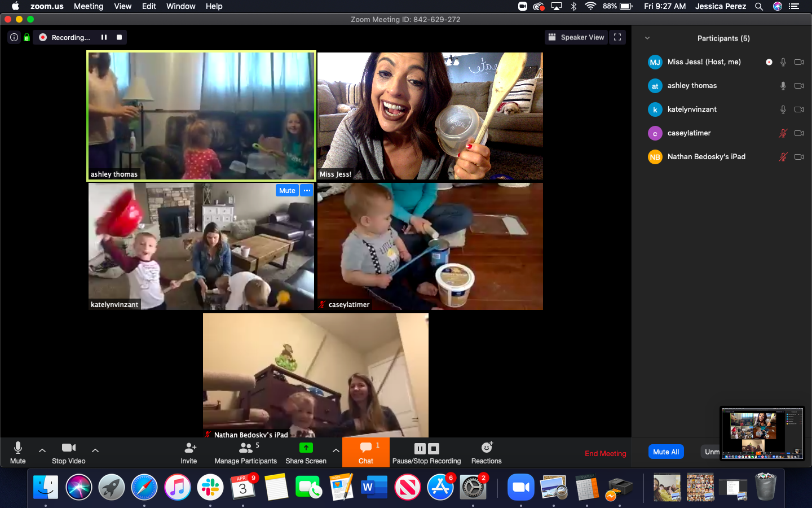Open Manage Participants

(246, 453)
